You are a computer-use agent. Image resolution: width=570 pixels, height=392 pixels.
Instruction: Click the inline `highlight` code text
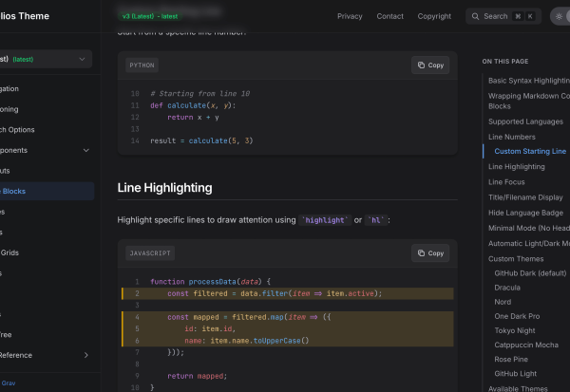coord(325,220)
